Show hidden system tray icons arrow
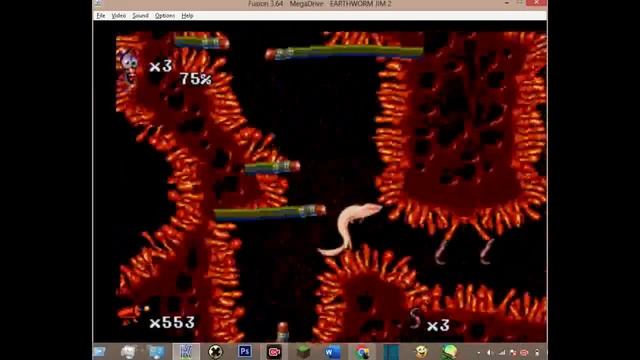 pos(478,352)
